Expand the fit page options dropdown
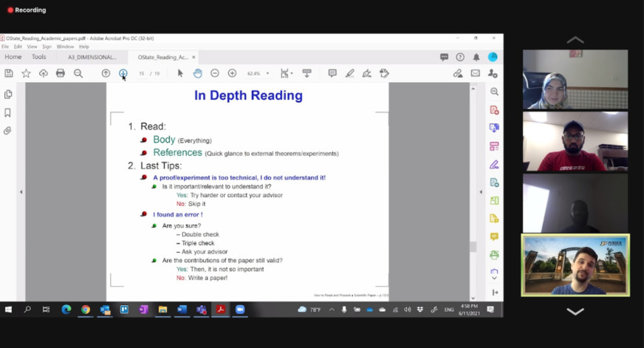Image resolution: width=644 pixels, height=348 pixels. [292, 74]
